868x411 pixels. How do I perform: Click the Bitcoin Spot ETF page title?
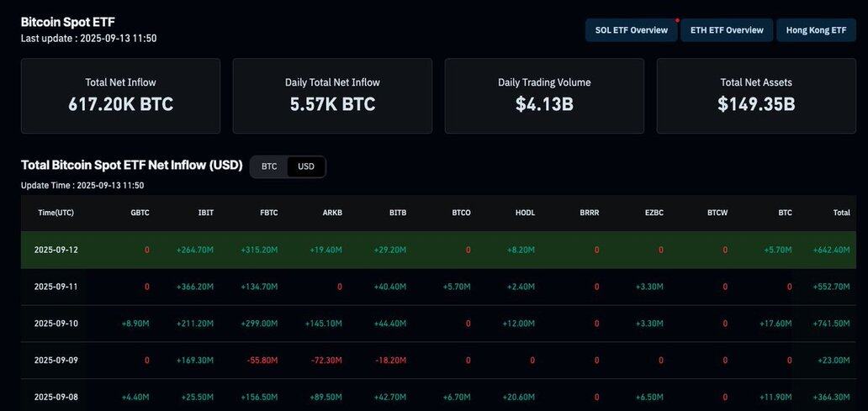pyautogui.click(x=68, y=22)
